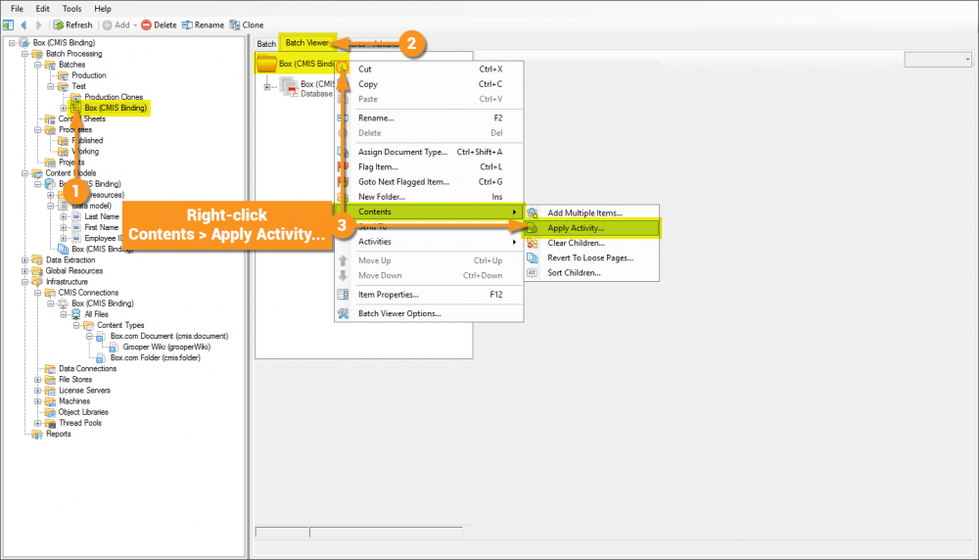979x560 pixels.
Task: Click the Revert To Loose Pages icon
Action: 532,257
